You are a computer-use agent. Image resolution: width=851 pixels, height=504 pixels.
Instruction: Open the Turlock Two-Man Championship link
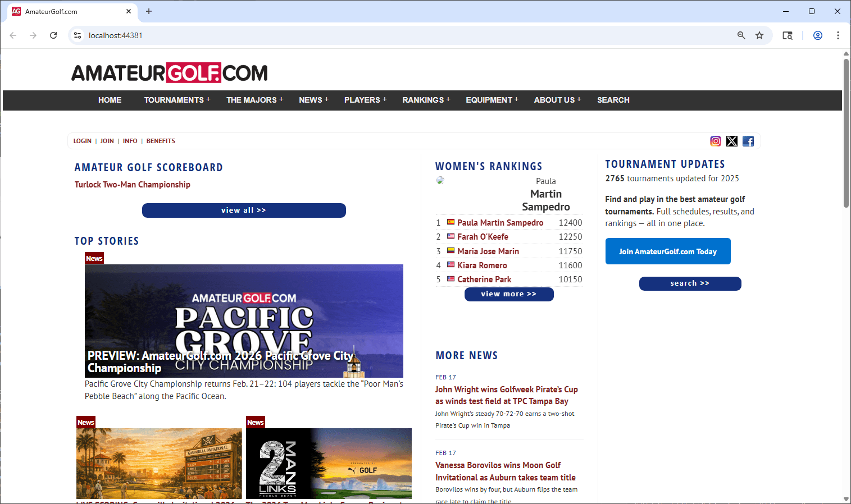click(132, 185)
